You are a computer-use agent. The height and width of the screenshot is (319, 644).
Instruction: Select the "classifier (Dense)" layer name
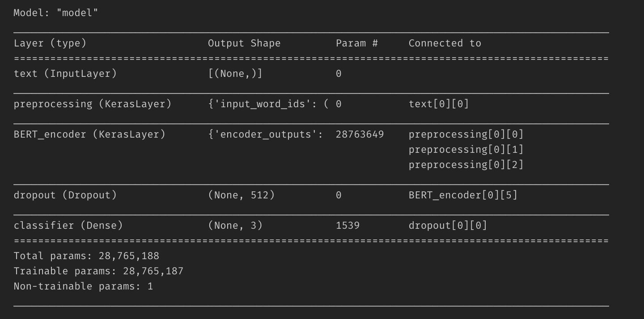68,226
